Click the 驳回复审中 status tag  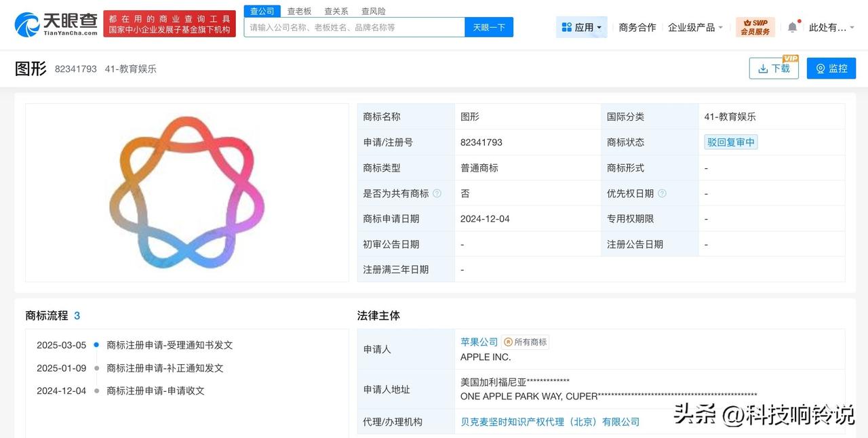point(731,142)
